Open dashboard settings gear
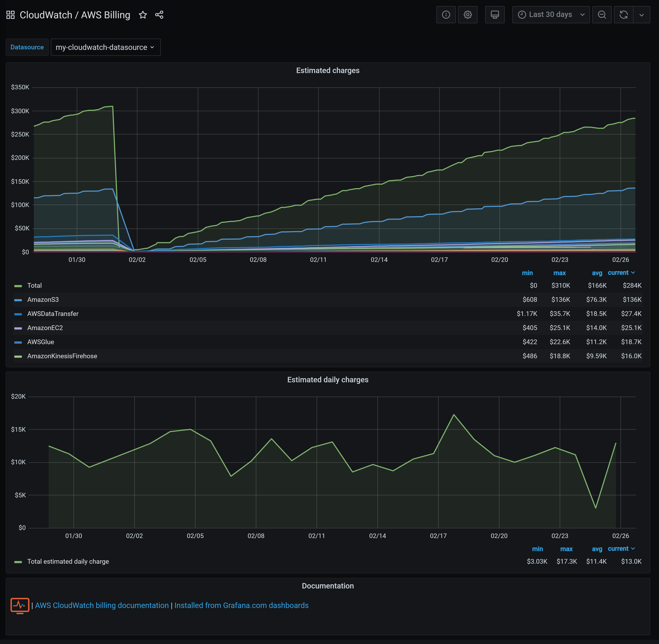Viewport: 659px width, 644px height. click(468, 14)
